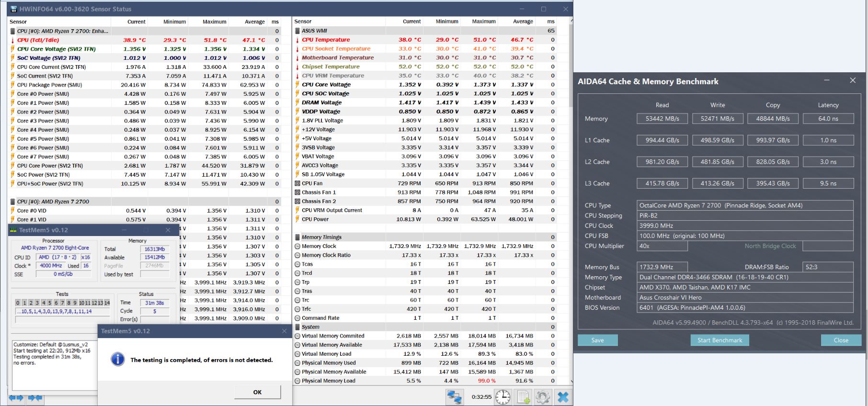Click the blue info icon in TestMem5 dialog
The image size is (868, 406).
(118, 359)
